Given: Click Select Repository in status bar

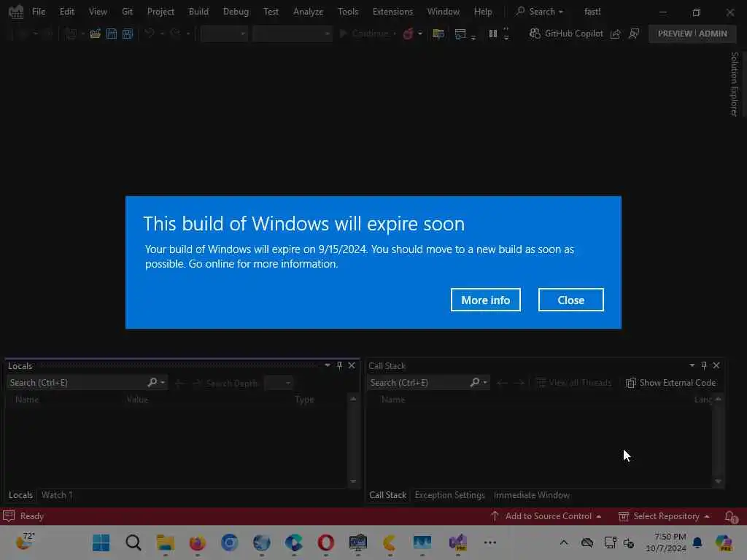Looking at the screenshot, I should coord(664,516).
